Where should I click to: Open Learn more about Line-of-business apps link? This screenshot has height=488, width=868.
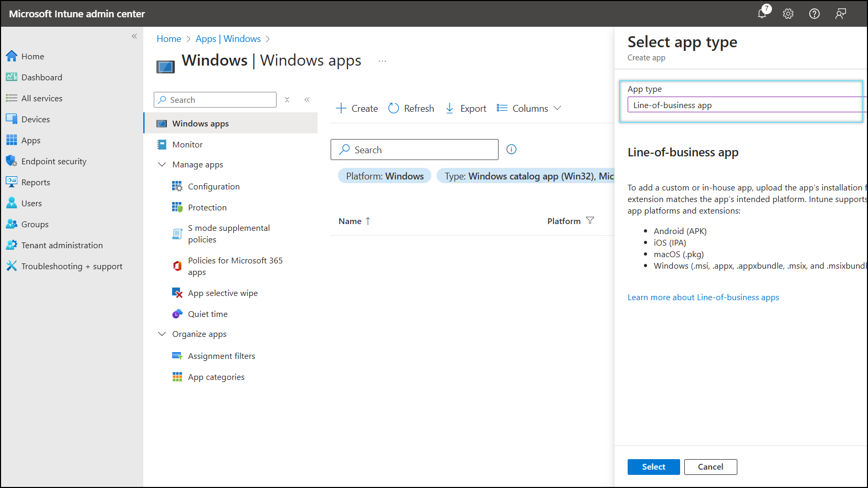click(x=703, y=297)
